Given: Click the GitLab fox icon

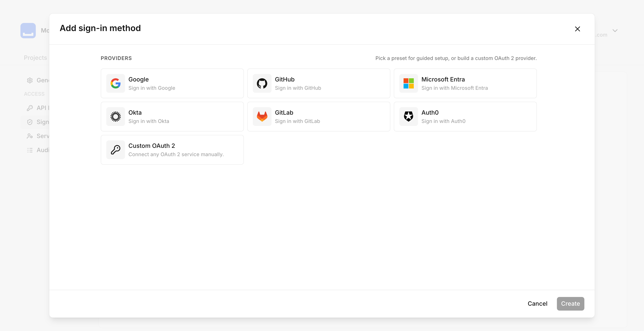Looking at the screenshot, I should (262, 117).
